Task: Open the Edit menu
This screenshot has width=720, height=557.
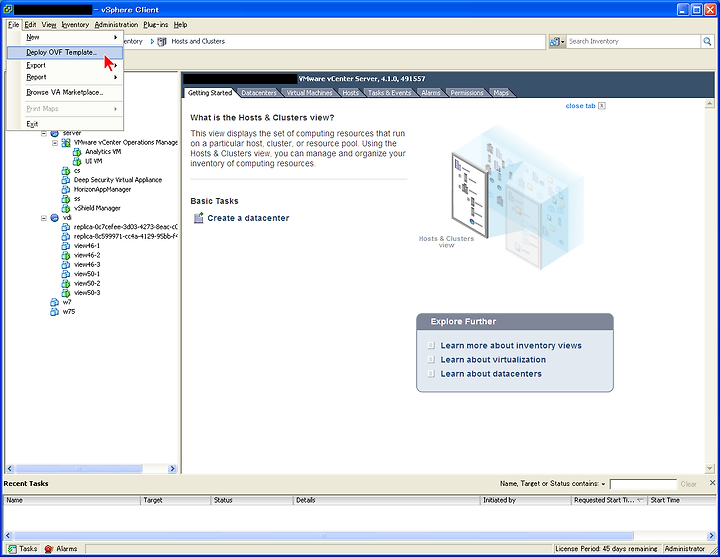Action: (x=30, y=25)
